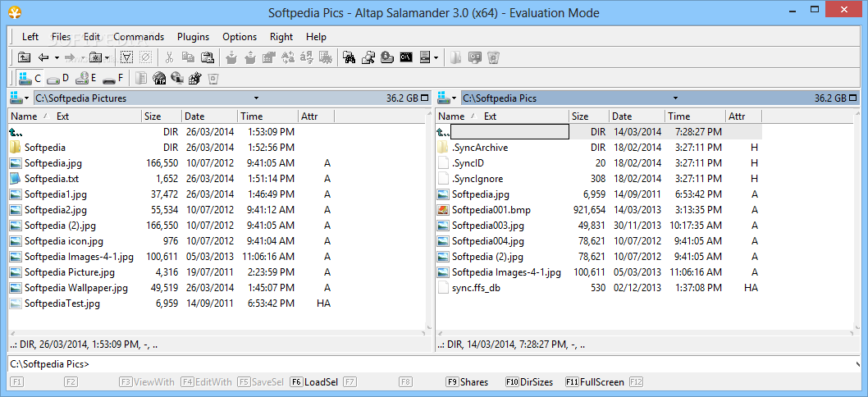This screenshot has height=397, width=868.
Task: Click left panel path C:\Softpedia Pictures
Action: [81, 98]
